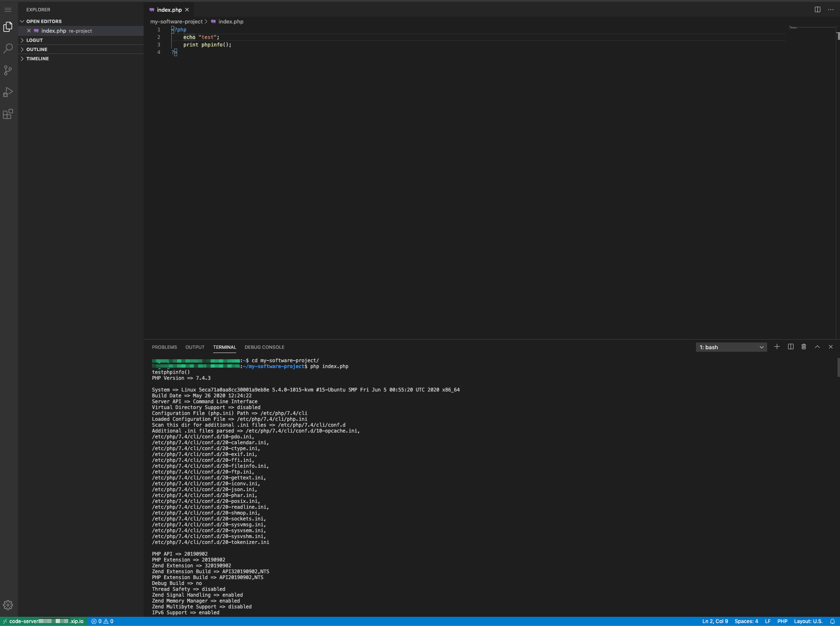Change indentation via Spaces: 4
Viewport: 840px width, 626px height.
point(746,621)
